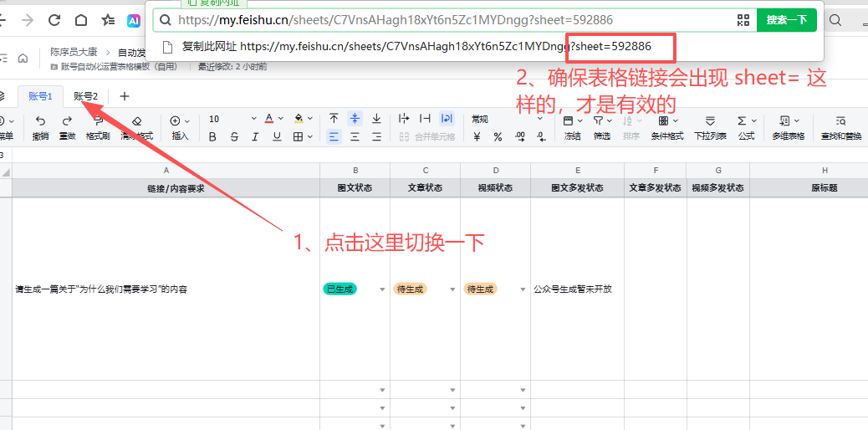Activate format painter (格式刷)

pyautogui.click(x=96, y=127)
